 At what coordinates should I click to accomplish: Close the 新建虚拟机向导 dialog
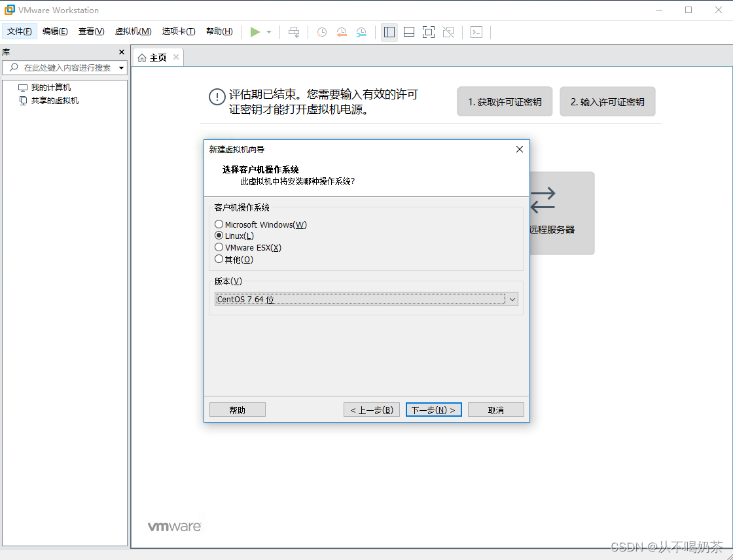click(520, 149)
